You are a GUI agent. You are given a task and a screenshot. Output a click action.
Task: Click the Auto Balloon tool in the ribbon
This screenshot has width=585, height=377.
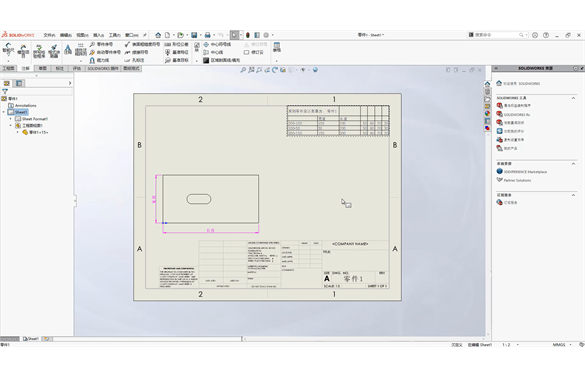click(105, 52)
